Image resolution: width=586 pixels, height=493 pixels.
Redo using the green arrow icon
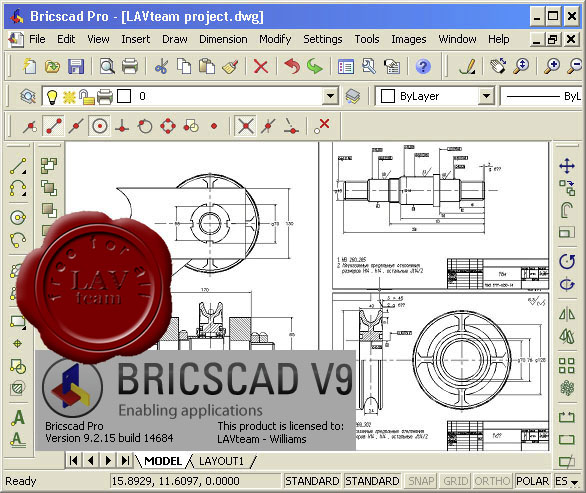(315, 67)
